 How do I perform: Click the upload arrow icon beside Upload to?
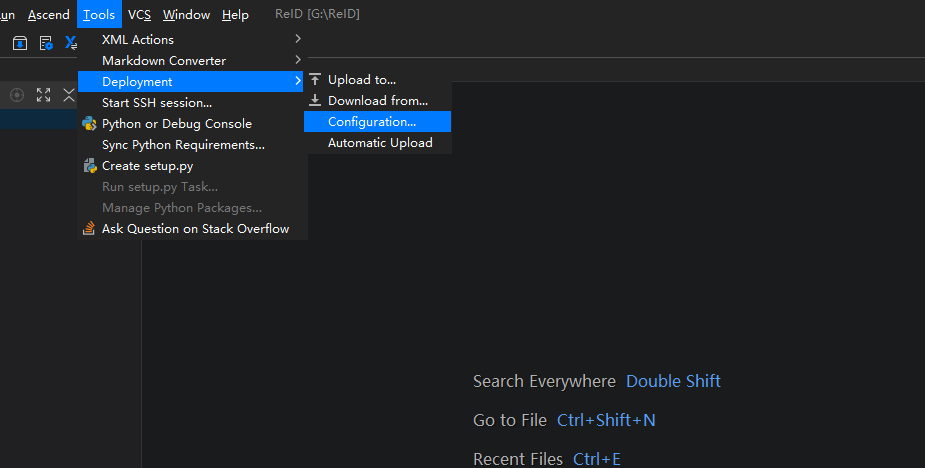315,80
